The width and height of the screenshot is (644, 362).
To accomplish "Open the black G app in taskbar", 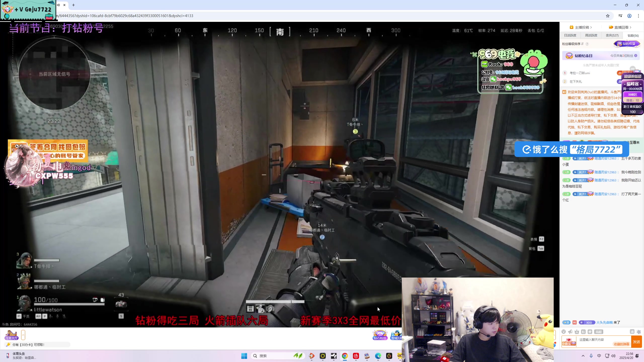I will pos(389,356).
